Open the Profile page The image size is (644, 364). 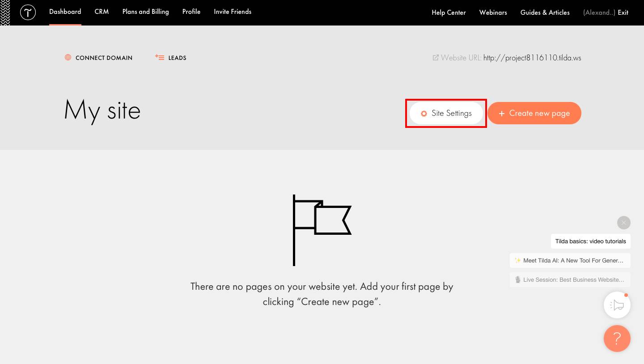(x=191, y=12)
